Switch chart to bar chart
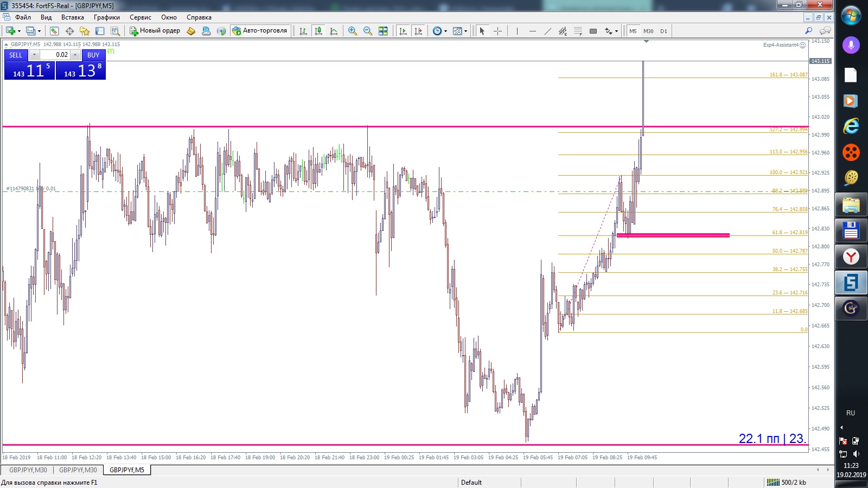The width and height of the screenshot is (868, 488). [x=303, y=31]
